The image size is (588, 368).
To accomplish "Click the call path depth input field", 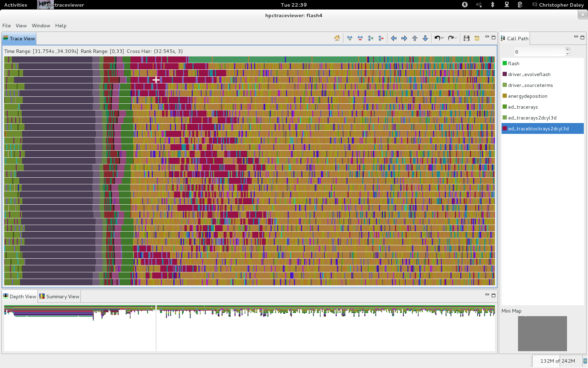I will [539, 52].
